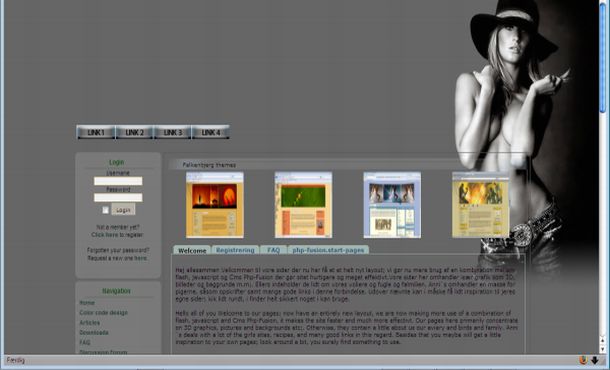Viewport: 610px width, 370px height.
Task: Open the php-fusion.start-pages tab
Action: click(x=328, y=250)
